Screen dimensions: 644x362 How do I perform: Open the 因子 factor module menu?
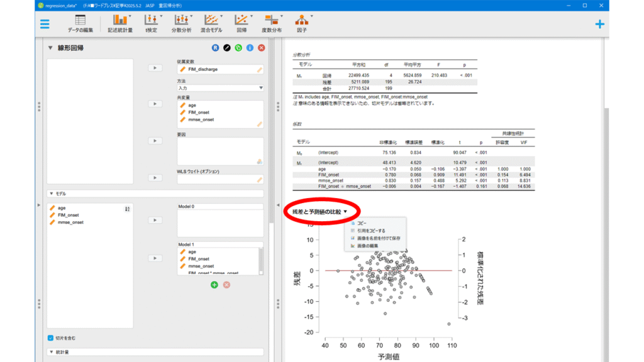pos(302,24)
